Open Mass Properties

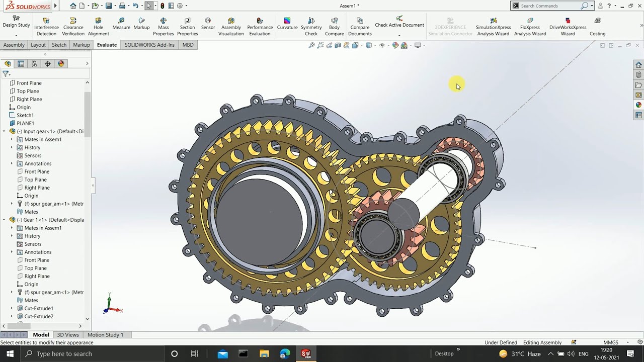(x=163, y=27)
